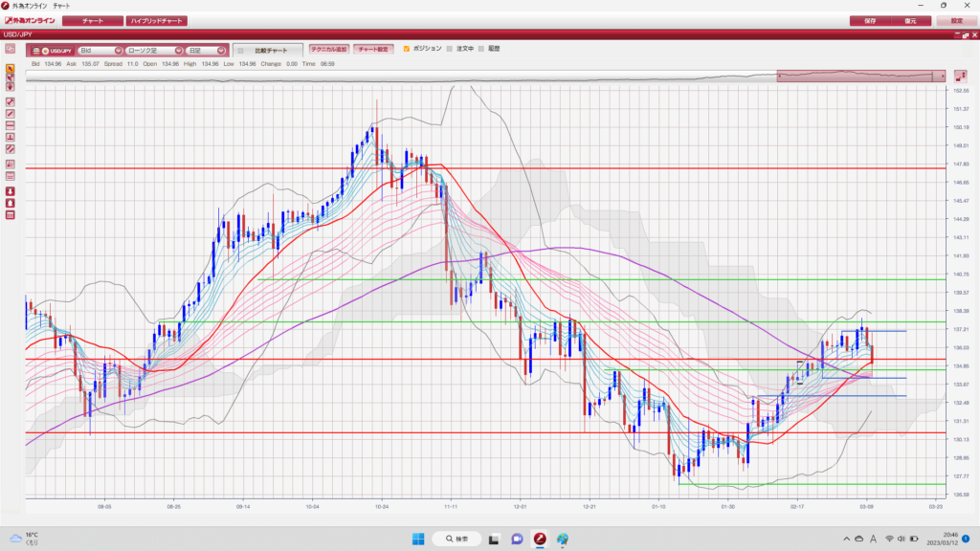
Task: Click the 152.55 price axis label
Action: 961,91
